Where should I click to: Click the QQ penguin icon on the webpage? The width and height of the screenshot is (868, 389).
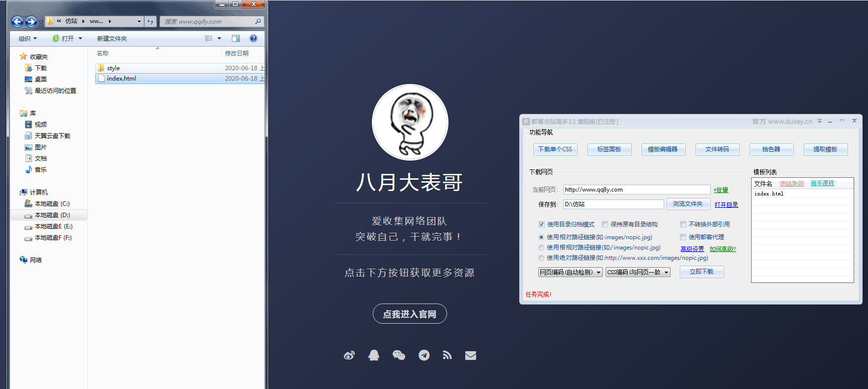374,355
